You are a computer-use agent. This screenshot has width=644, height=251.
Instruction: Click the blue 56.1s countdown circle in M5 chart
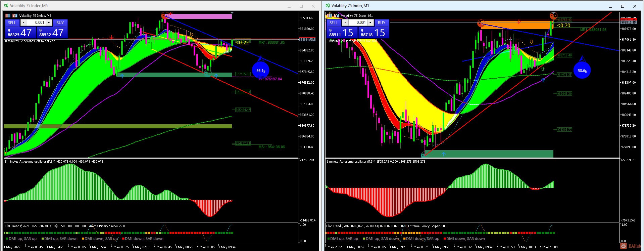260,70
